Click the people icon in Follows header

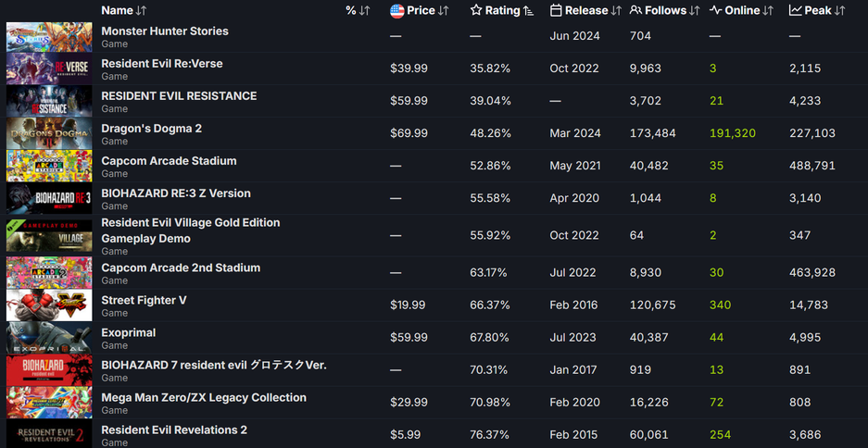pyautogui.click(x=635, y=11)
